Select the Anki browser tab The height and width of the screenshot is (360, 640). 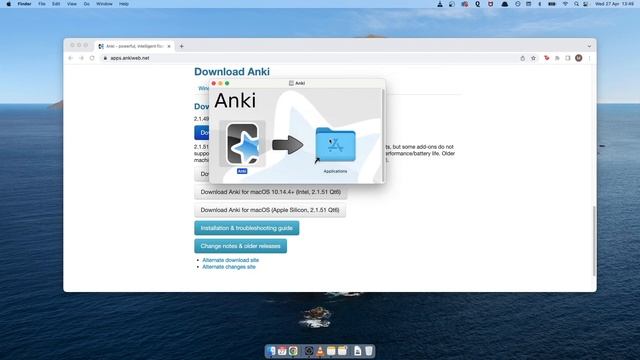(135, 46)
